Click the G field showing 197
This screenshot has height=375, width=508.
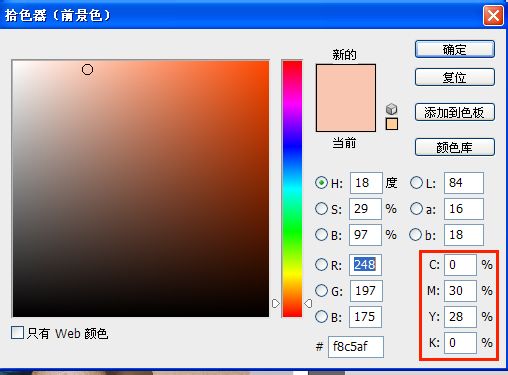click(366, 291)
